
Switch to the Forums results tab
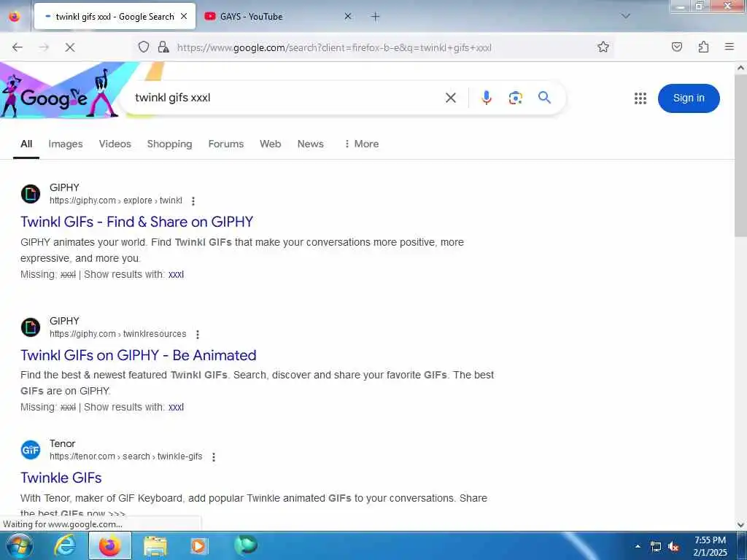[226, 144]
